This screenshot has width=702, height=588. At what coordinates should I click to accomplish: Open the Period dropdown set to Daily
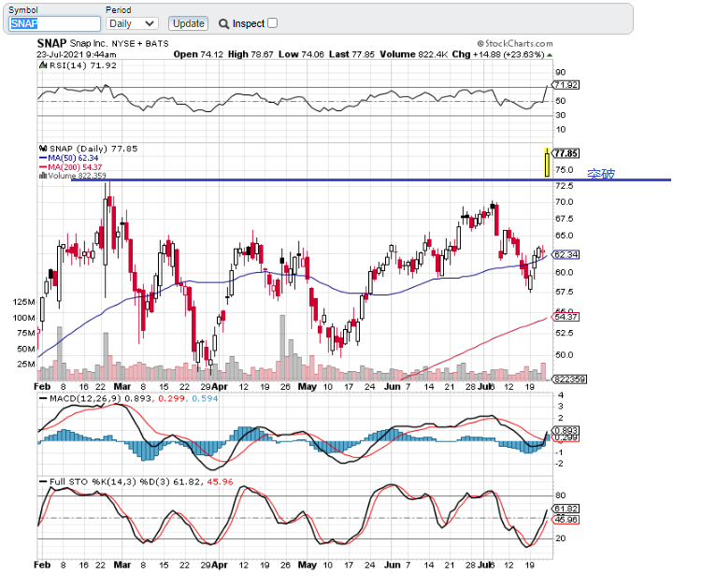tap(132, 23)
